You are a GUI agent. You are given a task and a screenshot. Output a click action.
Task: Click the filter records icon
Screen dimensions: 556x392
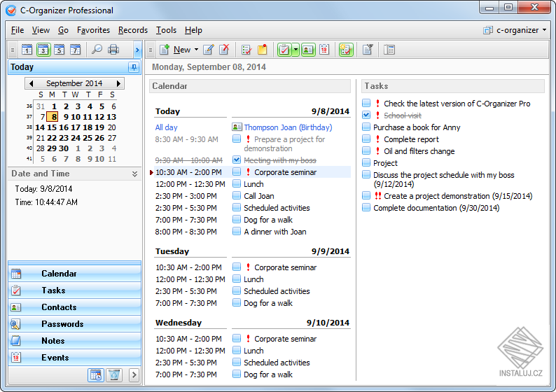pyautogui.click(x=368, y=50)
